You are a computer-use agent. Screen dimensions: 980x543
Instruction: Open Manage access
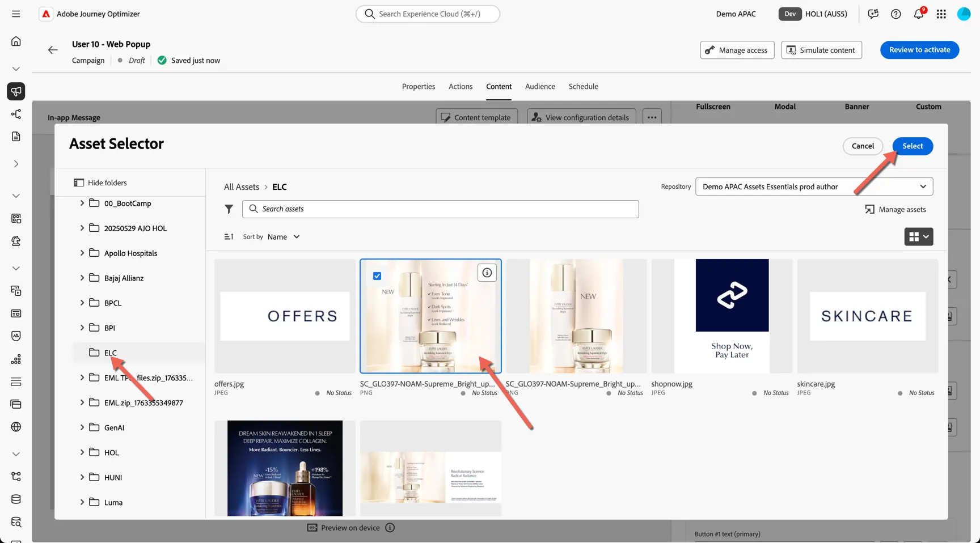click(737, 50)
